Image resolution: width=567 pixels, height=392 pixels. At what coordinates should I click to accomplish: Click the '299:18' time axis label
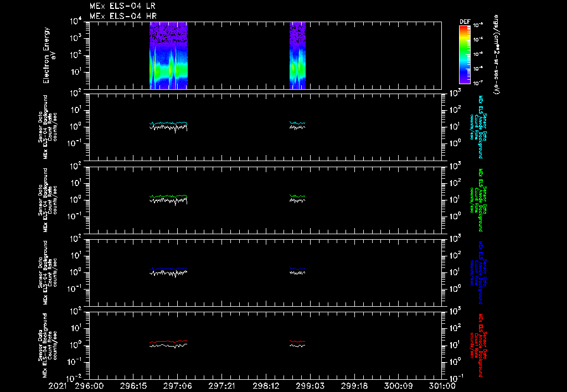(x=355, y=386)
